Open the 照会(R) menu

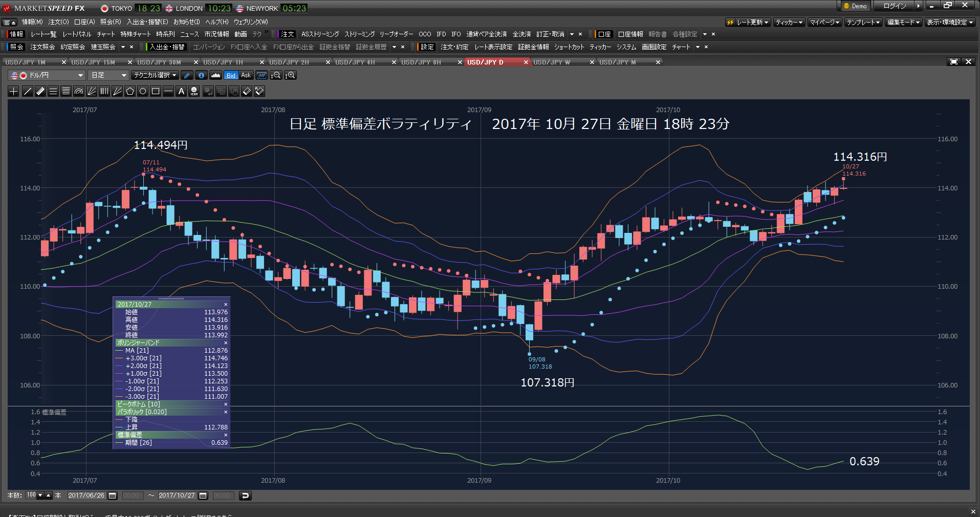[x=111, y=22]
